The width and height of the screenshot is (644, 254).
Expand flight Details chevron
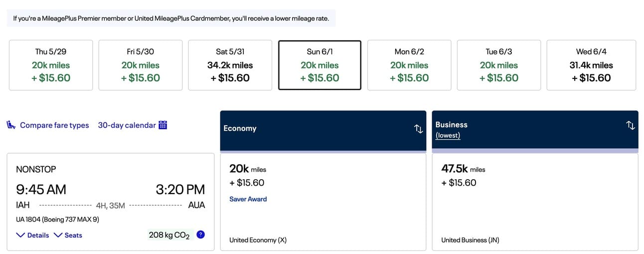click(x=20, y=235)
